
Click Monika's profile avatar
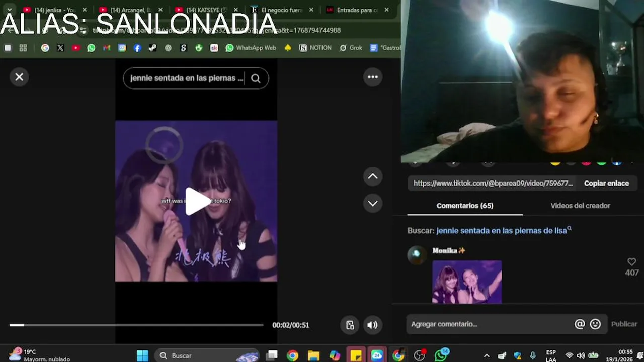(x=417, y=255)
